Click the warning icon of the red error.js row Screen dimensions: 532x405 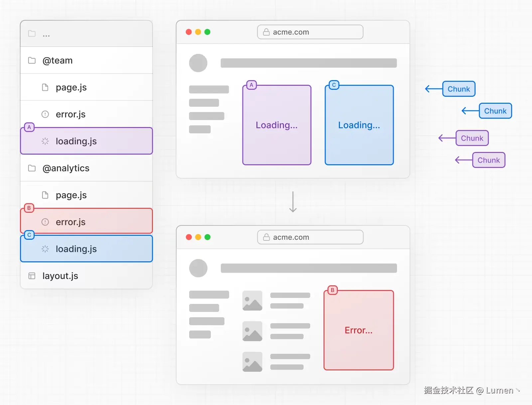pyautogui.click(x=45, y=222)
